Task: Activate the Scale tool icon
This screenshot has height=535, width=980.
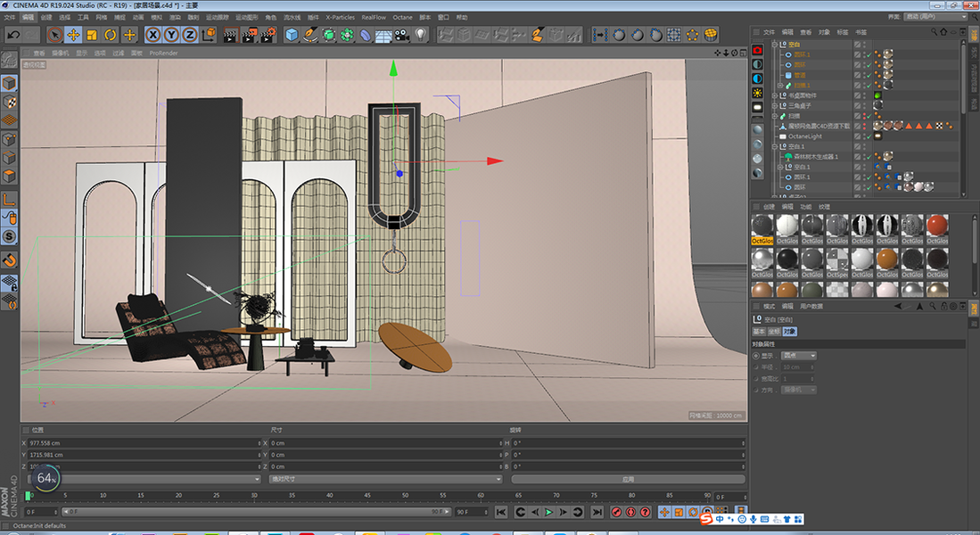Action: [x=92, y=35]
